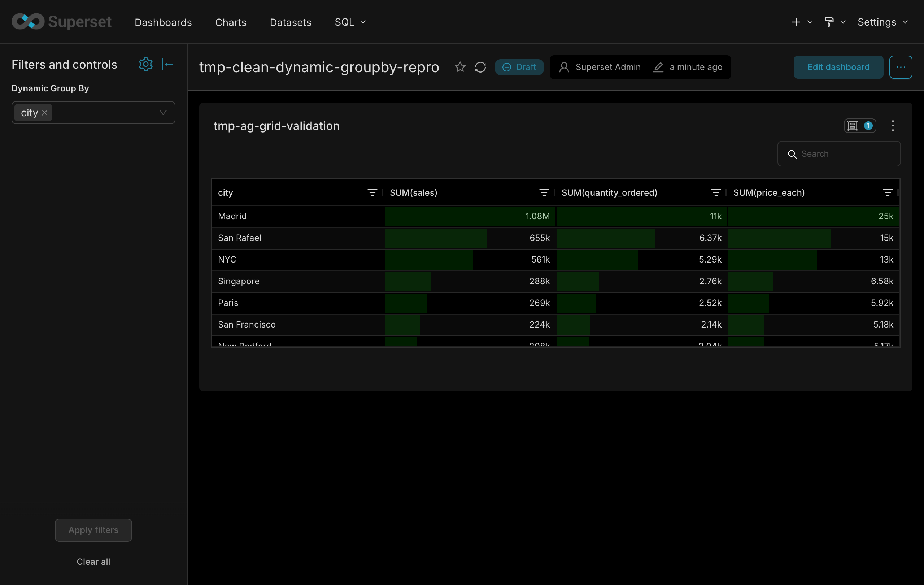Open the Charts menu item
The image size is (924, 585).
pyautogui.click(x=231, y=22)
